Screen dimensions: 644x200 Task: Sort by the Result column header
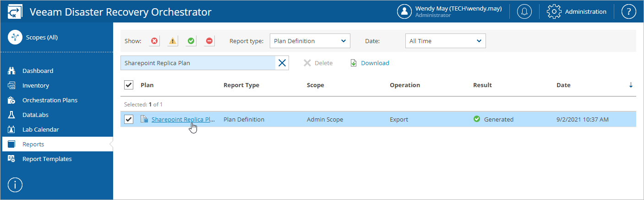point(482,85)
